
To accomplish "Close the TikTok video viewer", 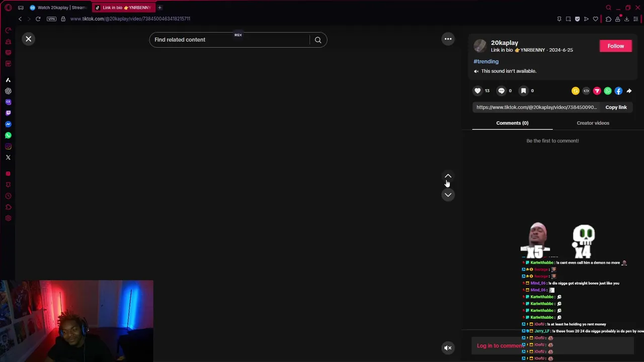I will (x=29, y=39).
